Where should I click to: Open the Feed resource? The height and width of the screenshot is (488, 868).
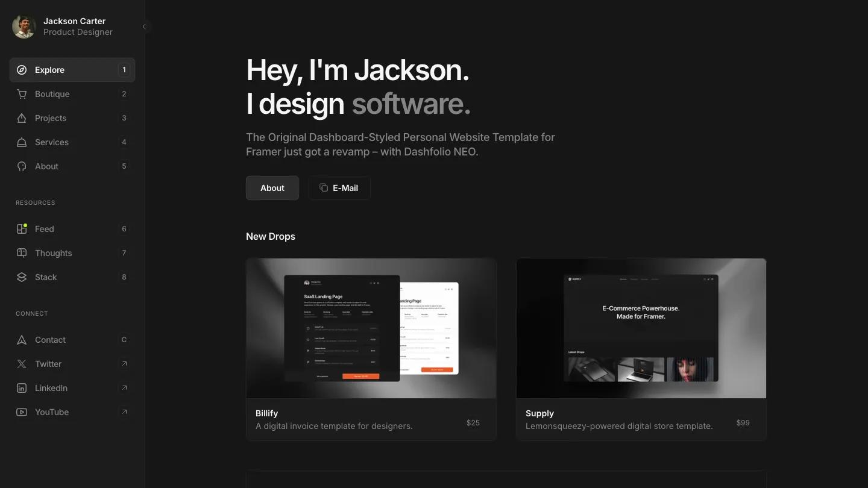coord(72,229)
